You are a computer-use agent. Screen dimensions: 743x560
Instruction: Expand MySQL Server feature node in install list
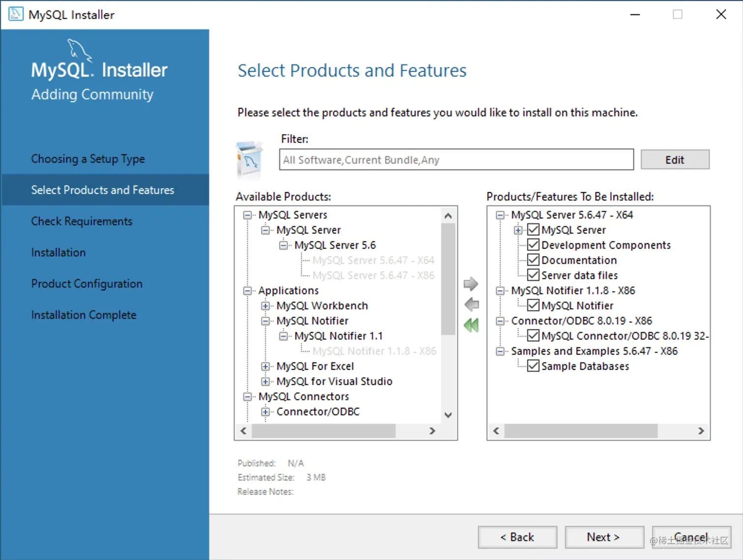[x=518, y=230]
